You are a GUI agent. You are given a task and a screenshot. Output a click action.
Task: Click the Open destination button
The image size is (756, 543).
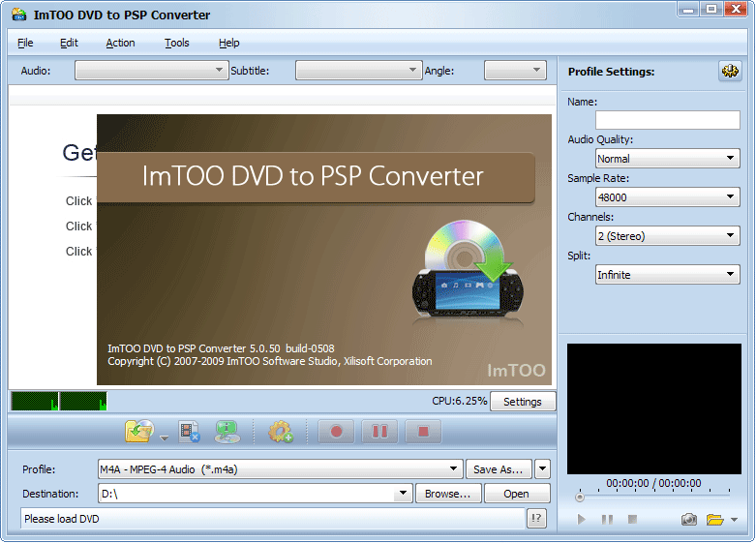(517, 494)
